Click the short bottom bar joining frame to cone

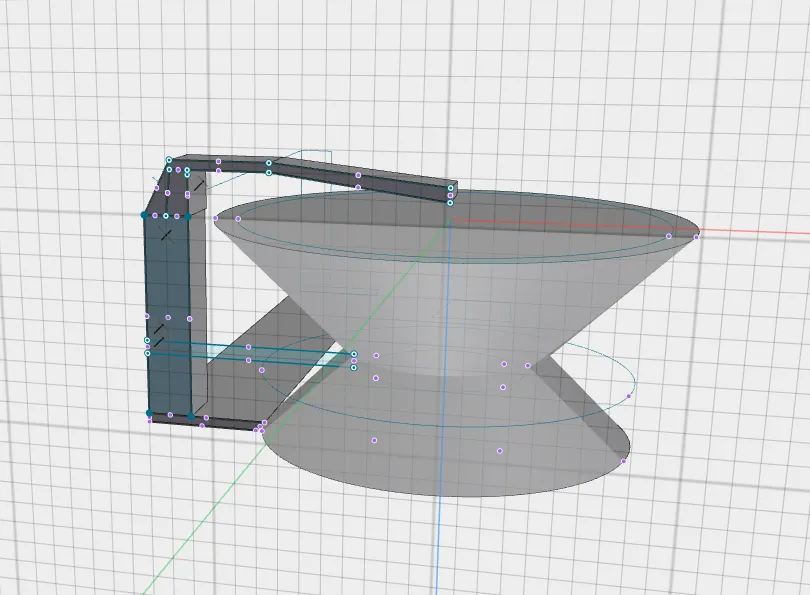(x=207, y=421)
